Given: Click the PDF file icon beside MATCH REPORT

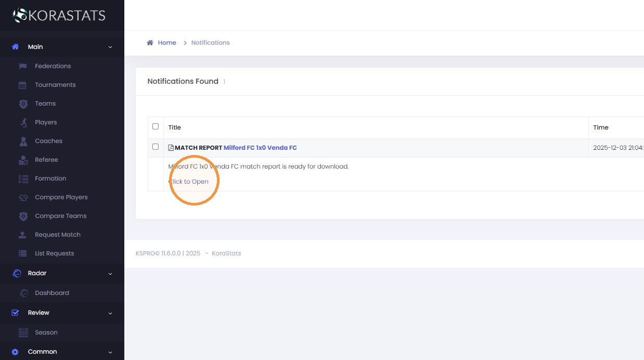Looking at the screenshot, I should point(171,148).
